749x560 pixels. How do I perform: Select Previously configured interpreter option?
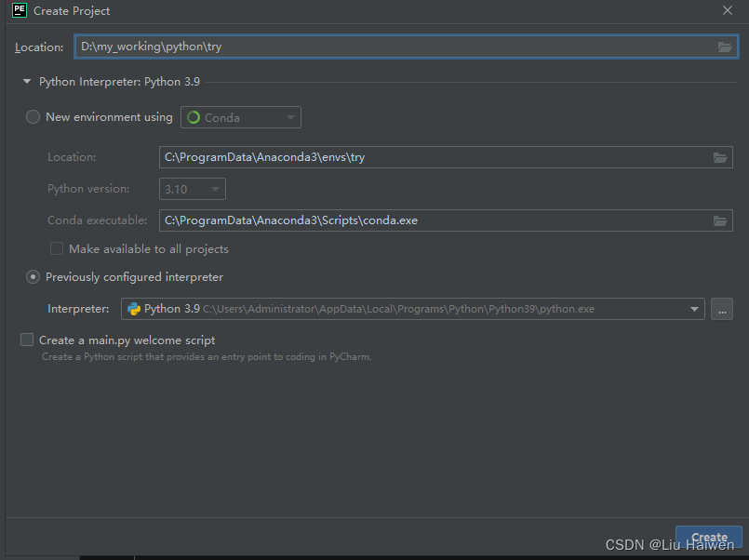33,277
